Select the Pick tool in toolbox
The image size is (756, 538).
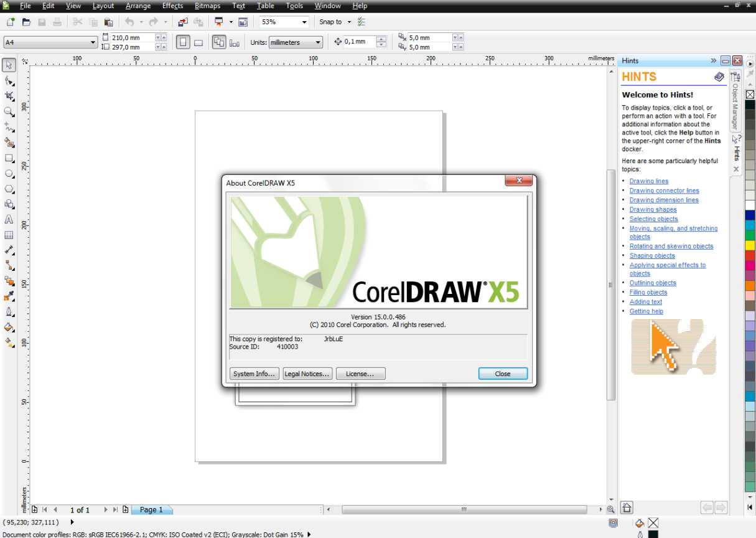coord(9,65)
